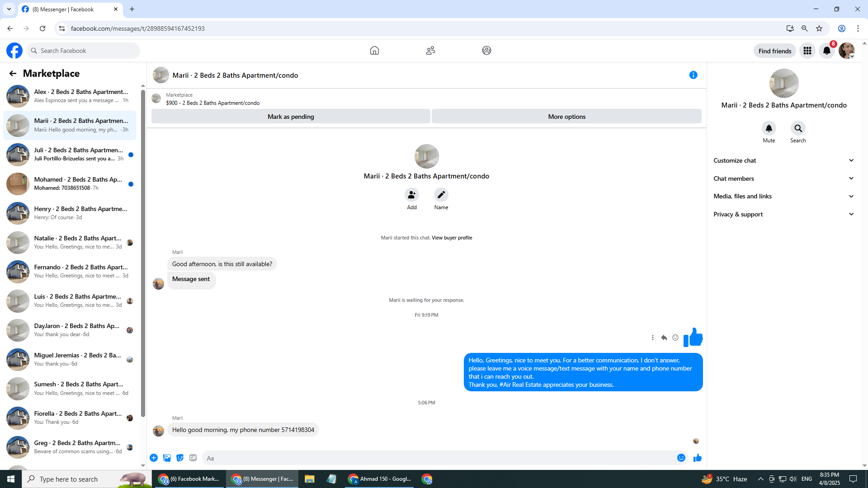Click the reply arrow on sent message
868x488 pixels.
(664, 338)
